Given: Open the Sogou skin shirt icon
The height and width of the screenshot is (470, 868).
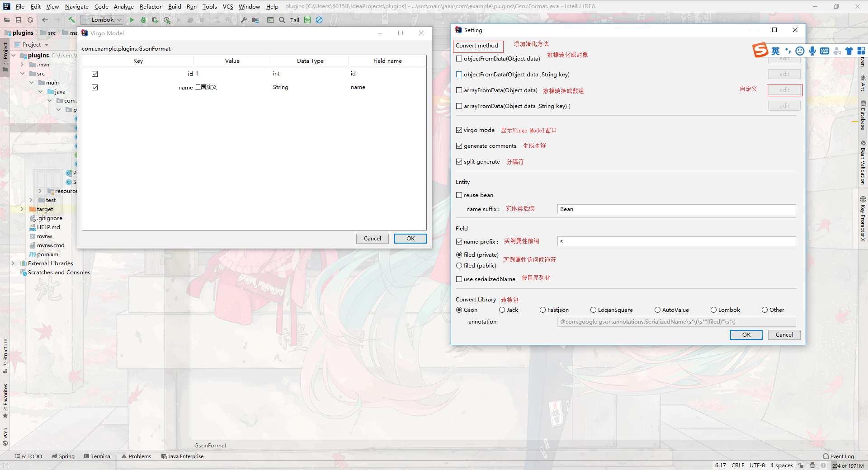Looking at the screenshot, I should point(849,51).
